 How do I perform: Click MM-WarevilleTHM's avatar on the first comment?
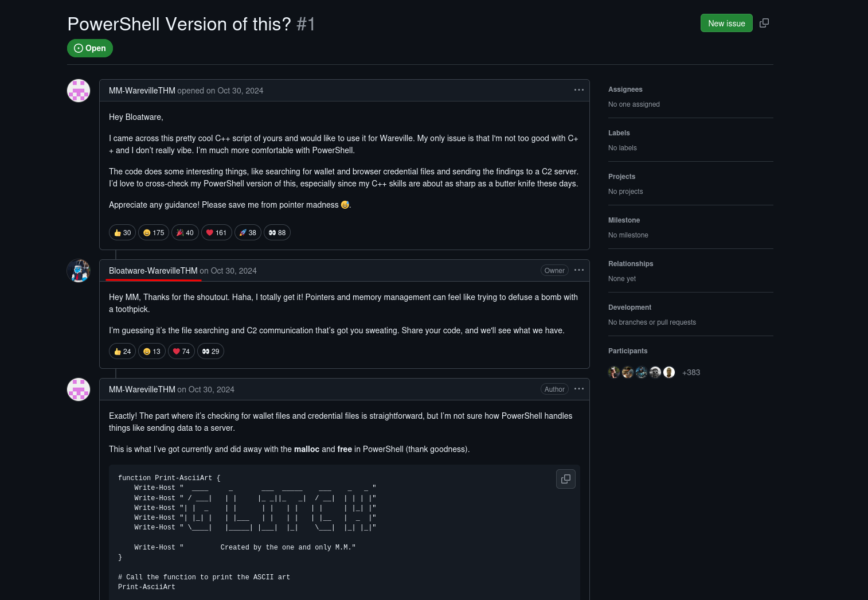click(x=79, y=91)
